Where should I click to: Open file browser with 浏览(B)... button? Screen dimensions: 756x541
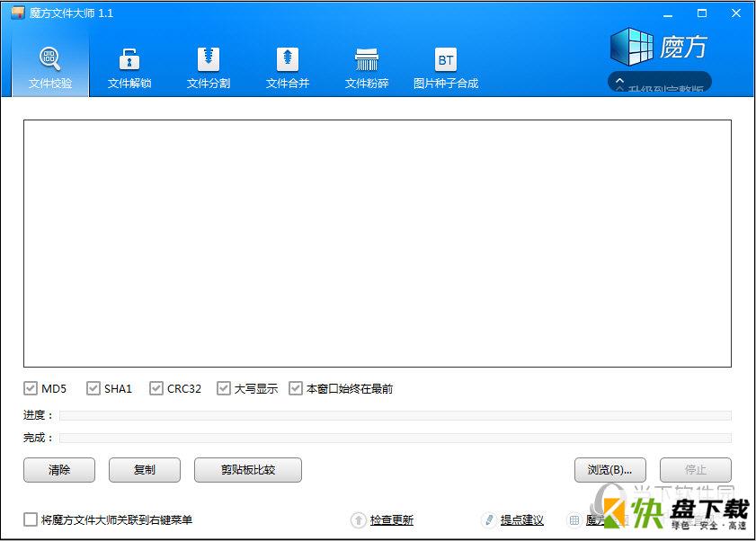coord(609,470)
